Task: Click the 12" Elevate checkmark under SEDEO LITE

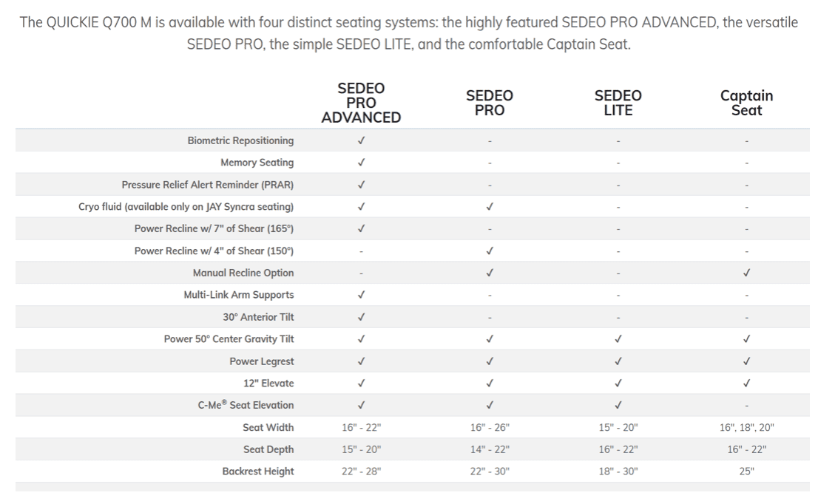Action: pos(618,384)
